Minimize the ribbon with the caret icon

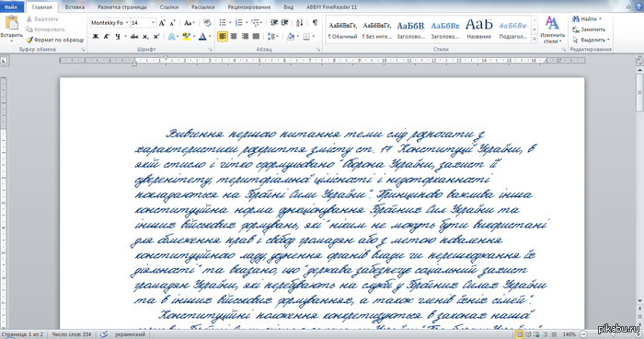pos(628,6)
